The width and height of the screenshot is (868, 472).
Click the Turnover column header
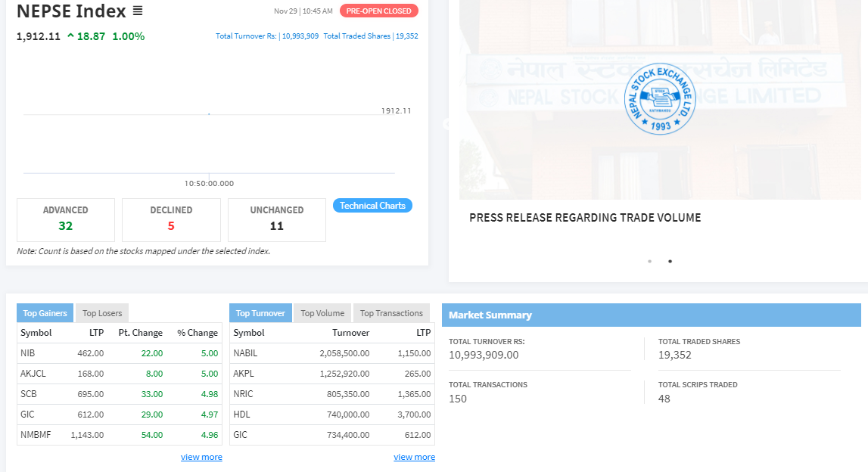(x=351, y=333)
